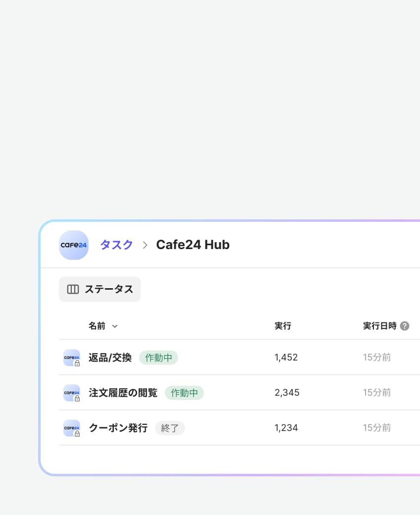This screenshot has width=420, height=515.
Task: Toggle the 作動中 badge on 注文履歴の閲覧
Action: [x=184, y=393]
